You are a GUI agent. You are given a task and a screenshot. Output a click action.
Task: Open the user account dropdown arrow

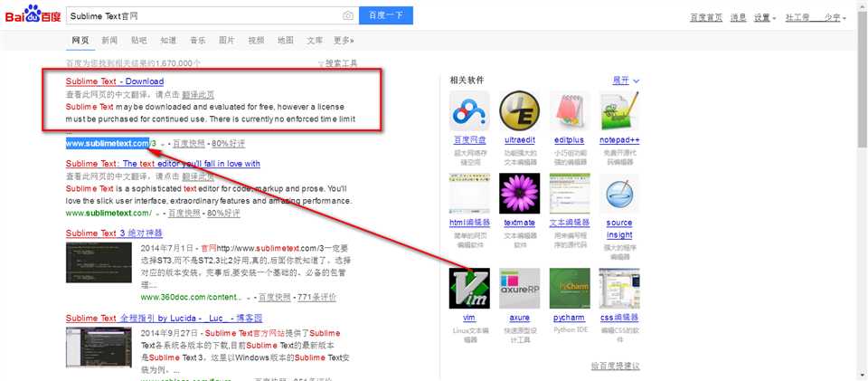[x=844, y=18]
